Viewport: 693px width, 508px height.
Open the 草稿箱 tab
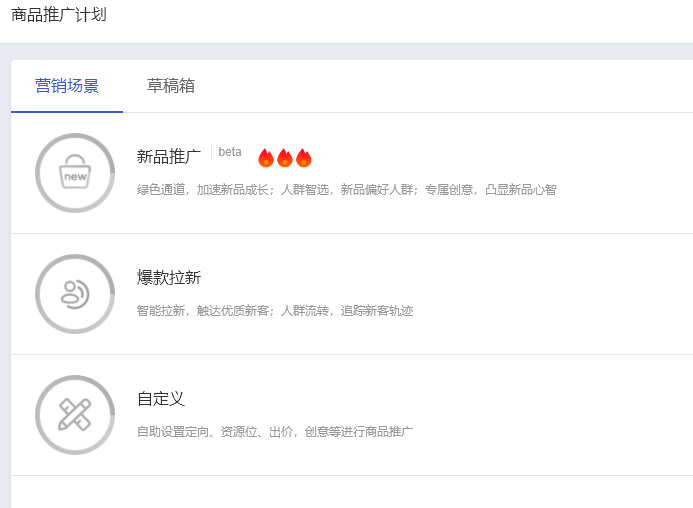[171, 86]
